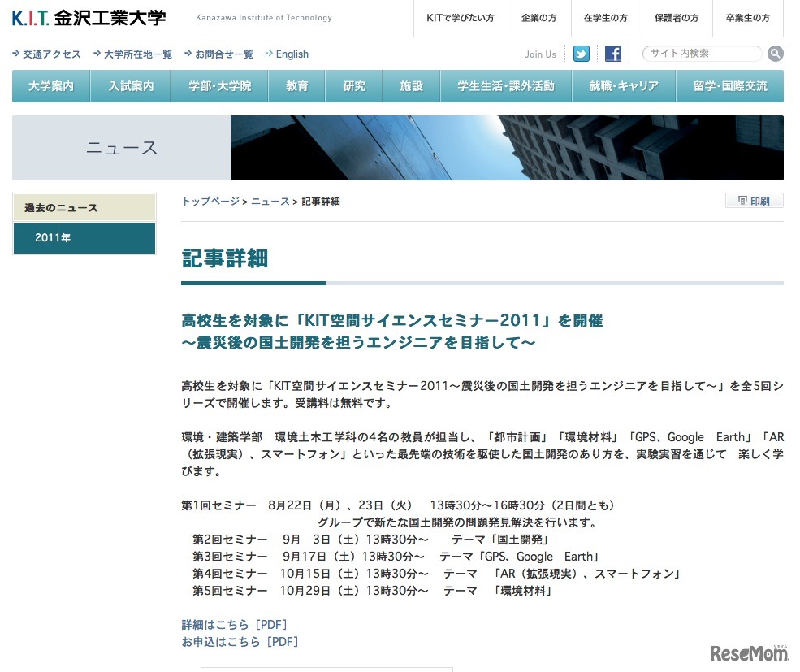
Task: Open the 学部・大学院 menu
Action: [220, 86]
